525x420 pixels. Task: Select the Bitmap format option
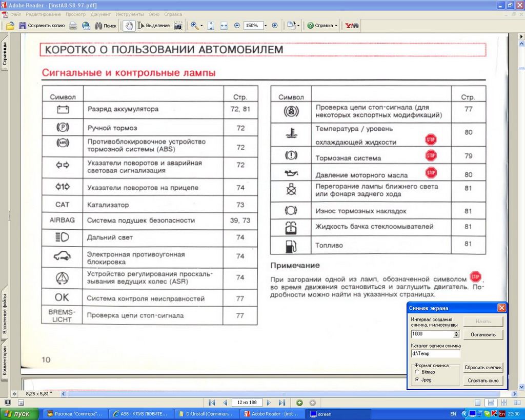click(417, 372)
